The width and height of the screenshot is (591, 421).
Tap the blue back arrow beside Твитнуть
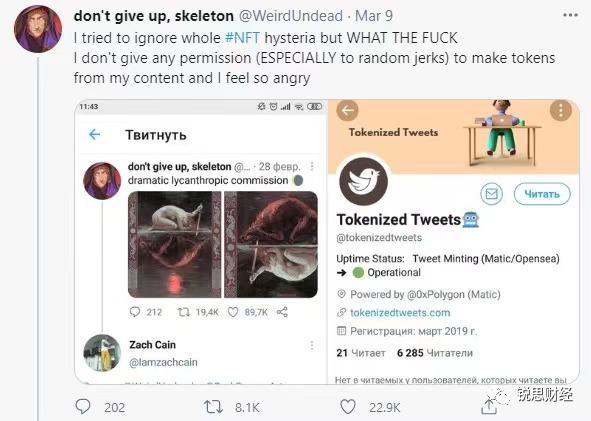click(94, 135)
